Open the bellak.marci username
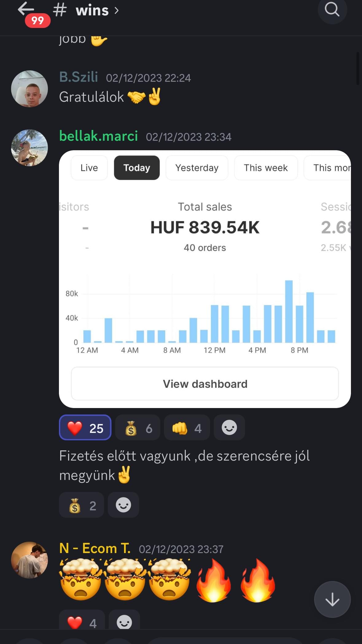 [x=99, y=136]
